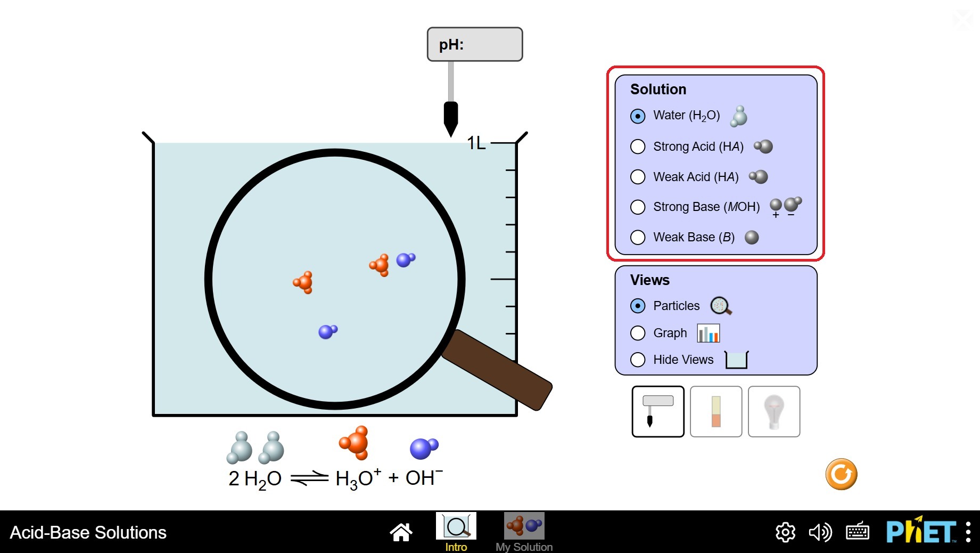Open the PhET options menu
The height and width of the screenshot is (553, 980).
968,532
